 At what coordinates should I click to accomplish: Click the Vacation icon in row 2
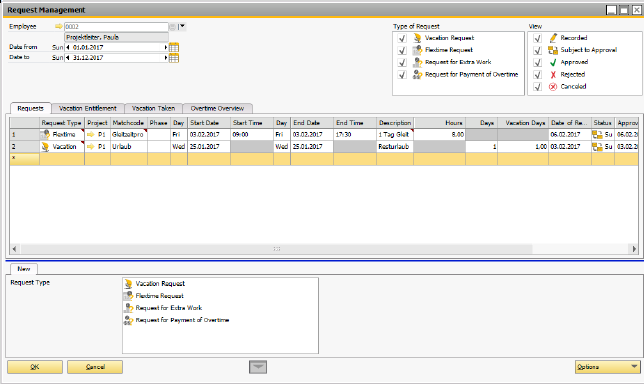[45, 147]
